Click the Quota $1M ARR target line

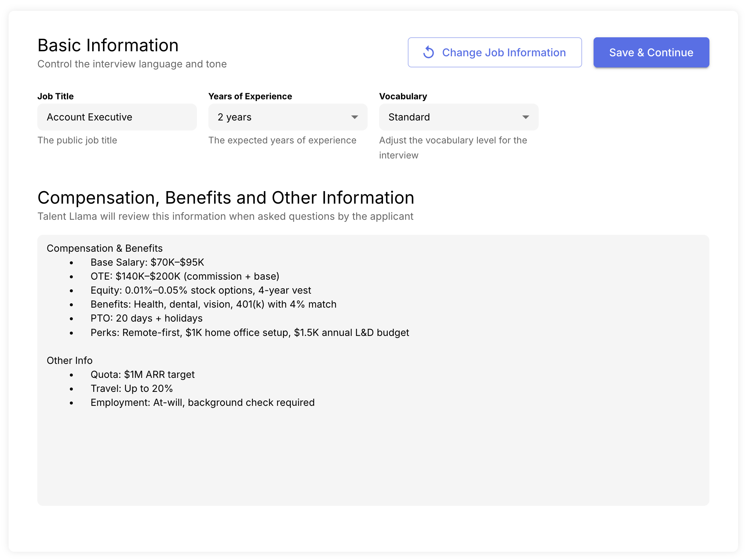[142, 375]
